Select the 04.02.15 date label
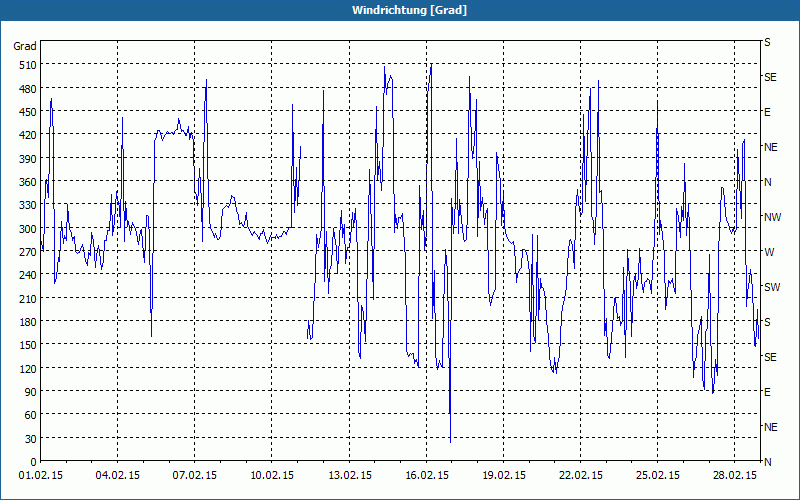 point(117,476)
